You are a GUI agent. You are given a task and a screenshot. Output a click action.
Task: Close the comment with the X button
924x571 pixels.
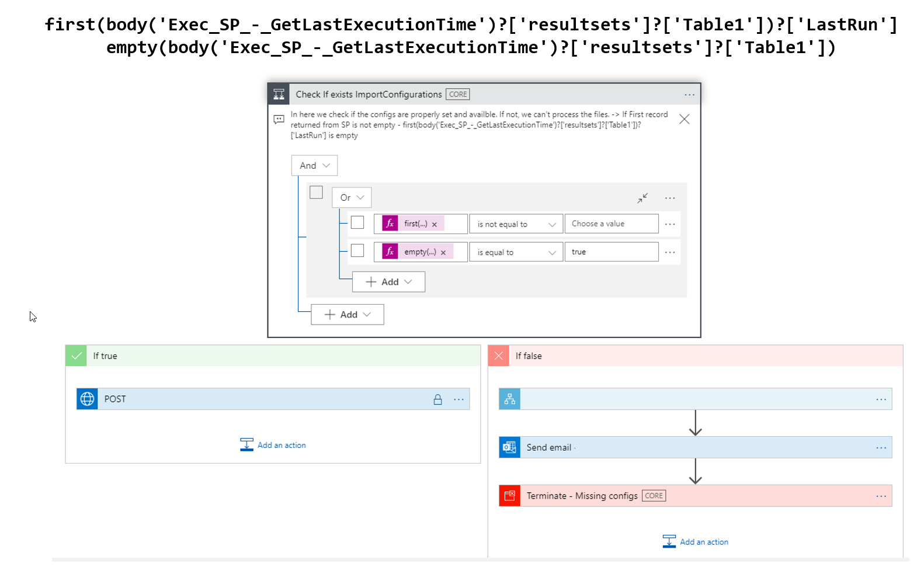pyautogui.click(x=685, y=119)
